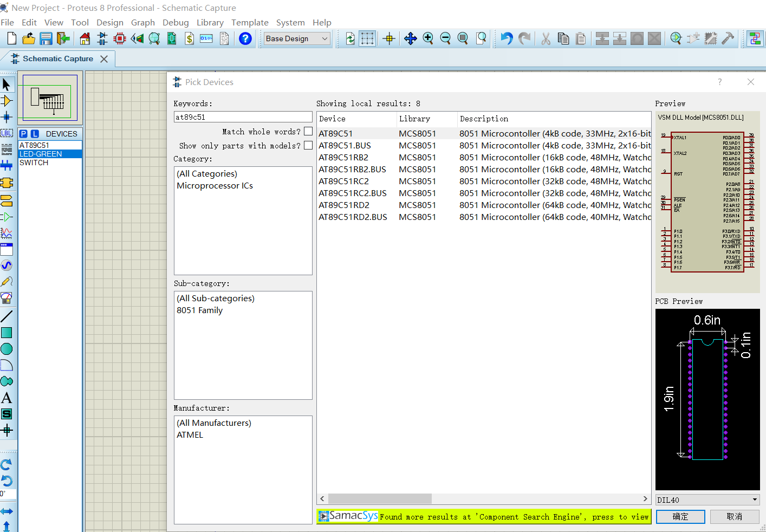Click the Rotate Clockwise icon

click(x=7, y=464)
